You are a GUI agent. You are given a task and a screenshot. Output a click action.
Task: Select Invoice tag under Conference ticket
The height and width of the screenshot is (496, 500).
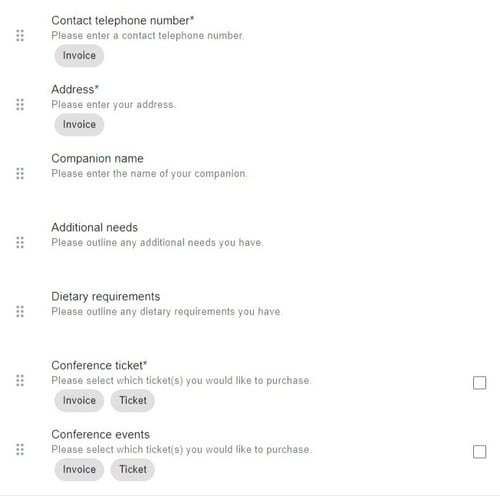click(79, 400)
